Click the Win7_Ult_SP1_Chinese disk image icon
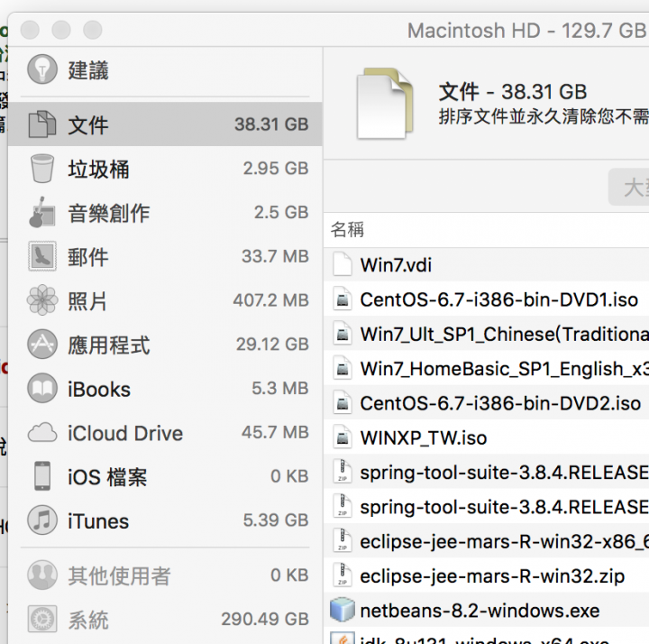Screen dimensions: 649x644 pyautogui.click(x=343, y=334)
